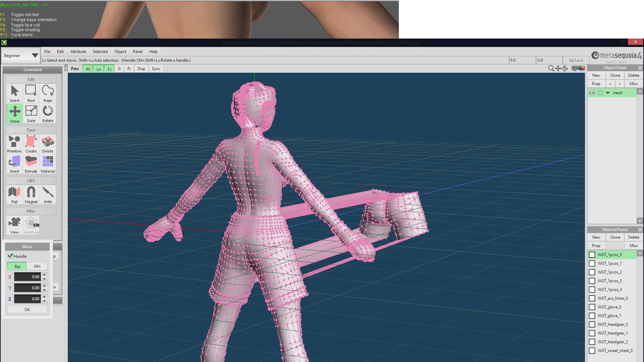Click the Metasequoia app icon in title bar
This screenshot has width=644, height=362.
(4, 43)
